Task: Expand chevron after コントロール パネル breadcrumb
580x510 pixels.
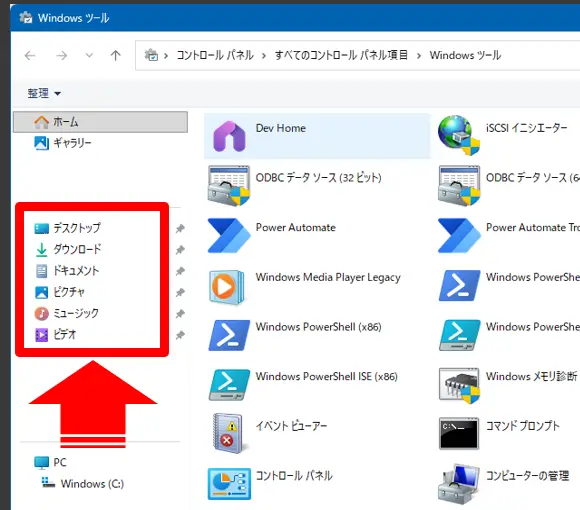Action: pos(264,56)
